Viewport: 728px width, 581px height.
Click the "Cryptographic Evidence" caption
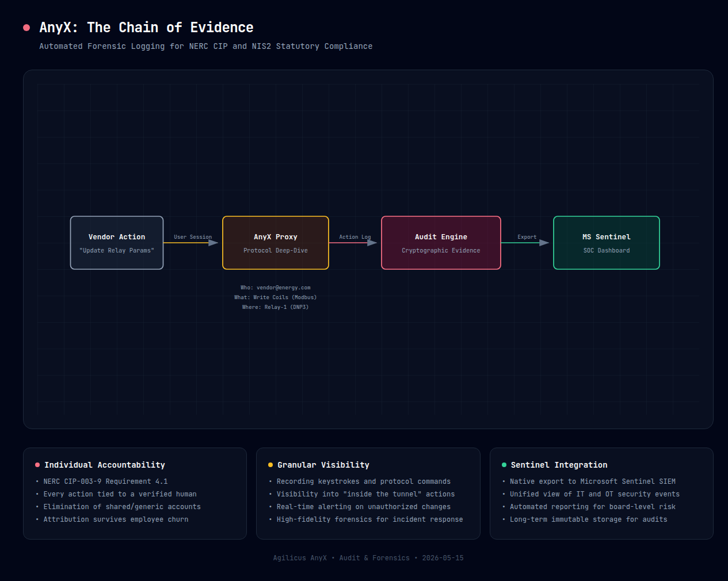click(x=441, y=251)
